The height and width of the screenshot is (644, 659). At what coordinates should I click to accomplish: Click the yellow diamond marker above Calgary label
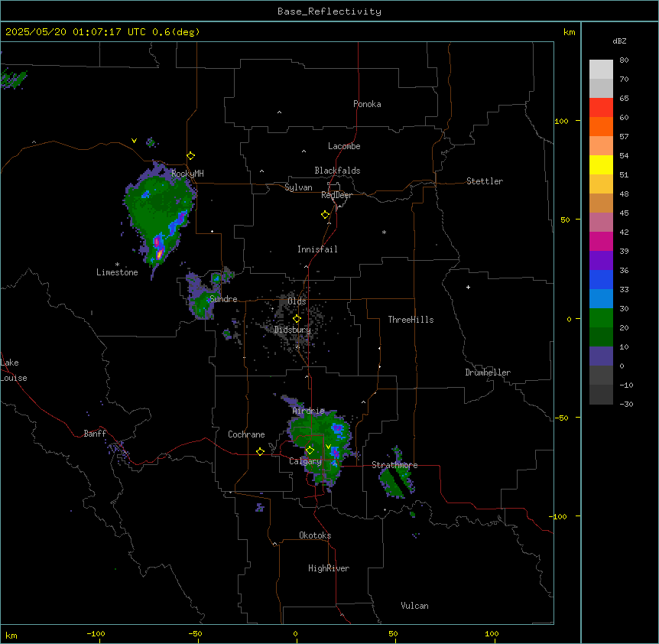tap(310, 450)
